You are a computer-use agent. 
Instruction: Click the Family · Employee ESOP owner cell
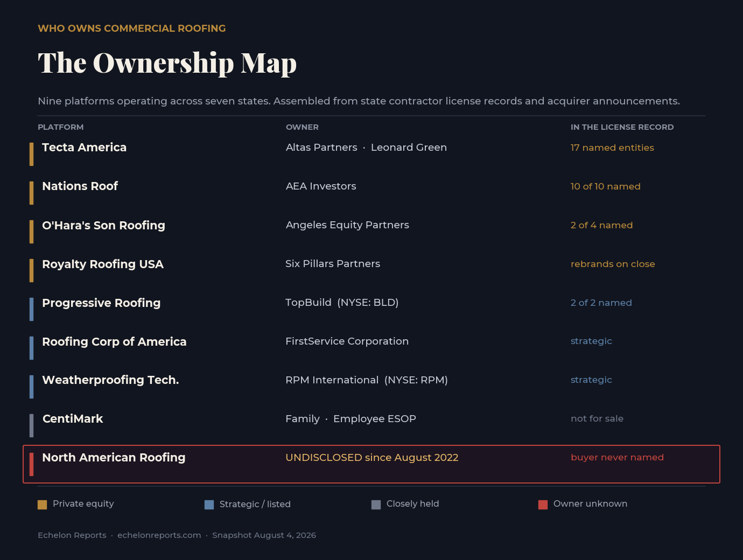pos(351,419)
